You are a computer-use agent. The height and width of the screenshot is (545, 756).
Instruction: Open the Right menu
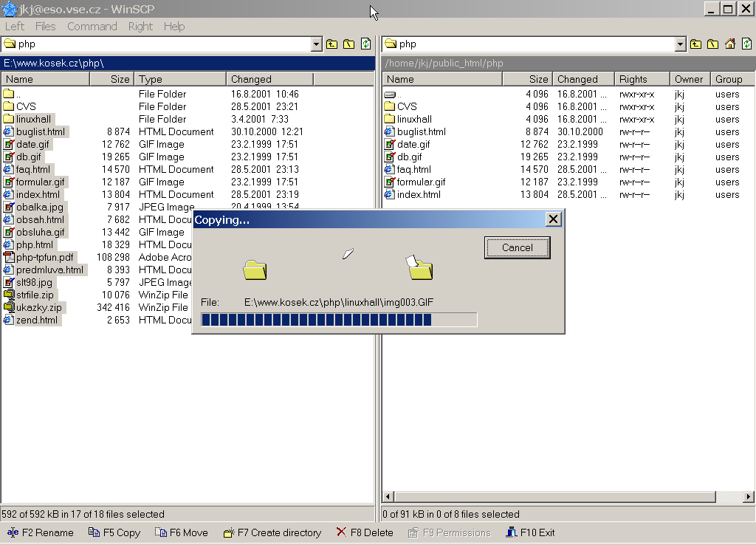140,27
